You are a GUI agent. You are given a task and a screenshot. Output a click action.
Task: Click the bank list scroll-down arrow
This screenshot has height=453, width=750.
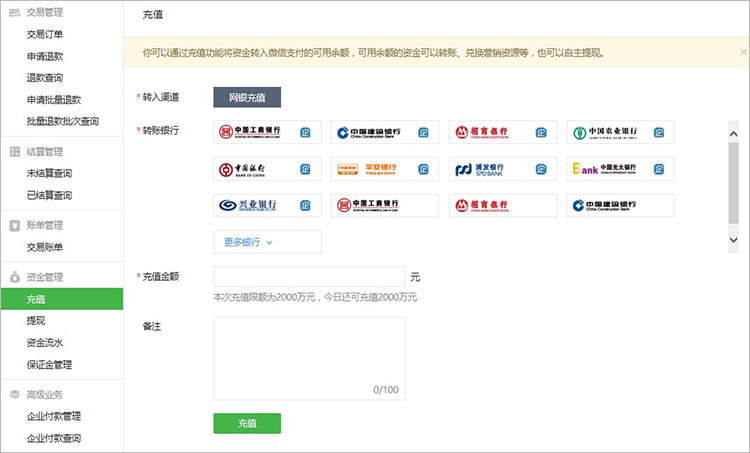733,240
